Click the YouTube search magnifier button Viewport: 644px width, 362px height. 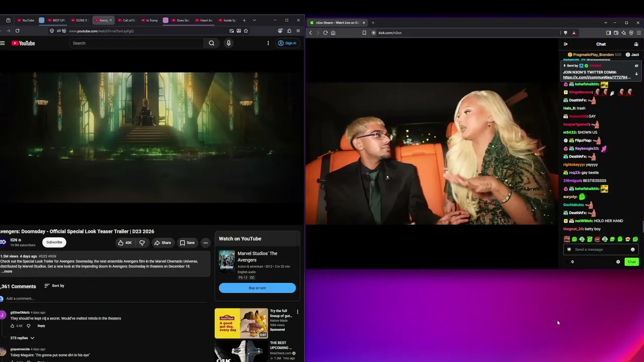pyautogui.click(x=211, y=43)
